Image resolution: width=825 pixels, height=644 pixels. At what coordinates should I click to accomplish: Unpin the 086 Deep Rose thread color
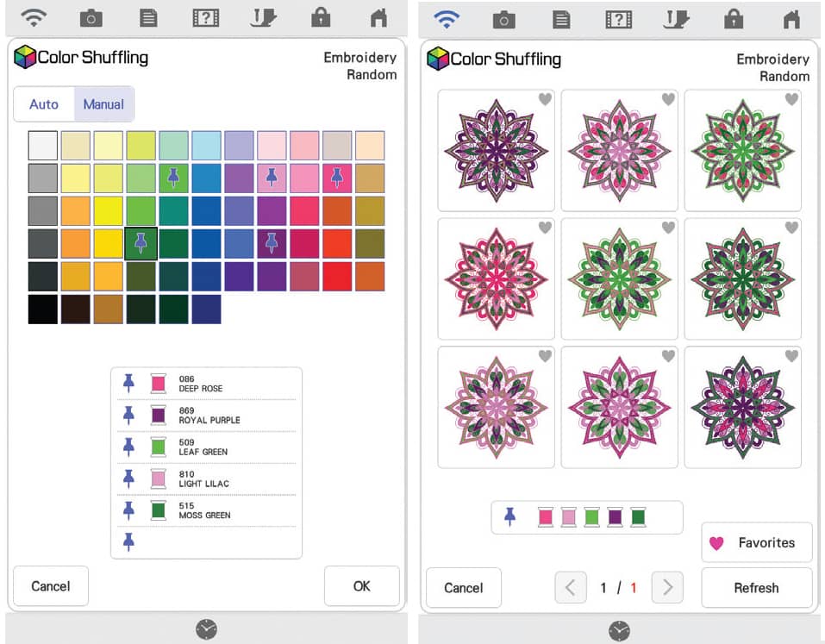(x=128, y=383)
